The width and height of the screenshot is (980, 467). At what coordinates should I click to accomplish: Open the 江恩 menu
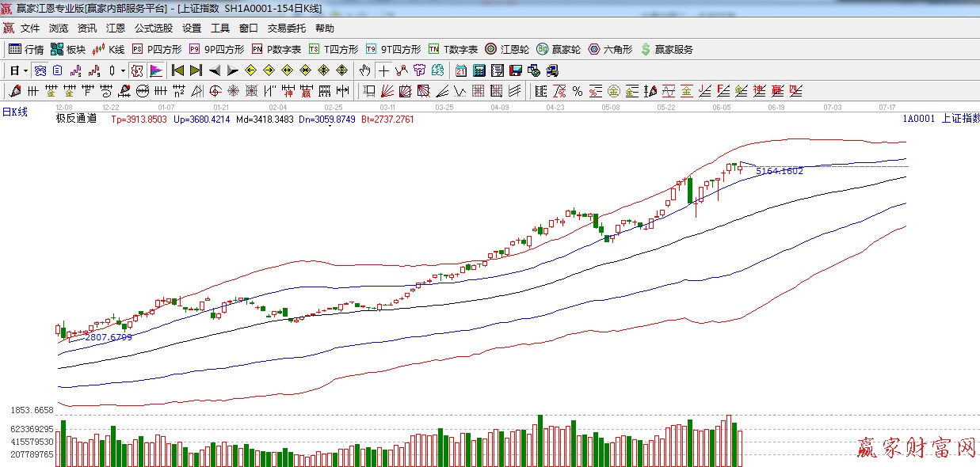pos(116,28)
